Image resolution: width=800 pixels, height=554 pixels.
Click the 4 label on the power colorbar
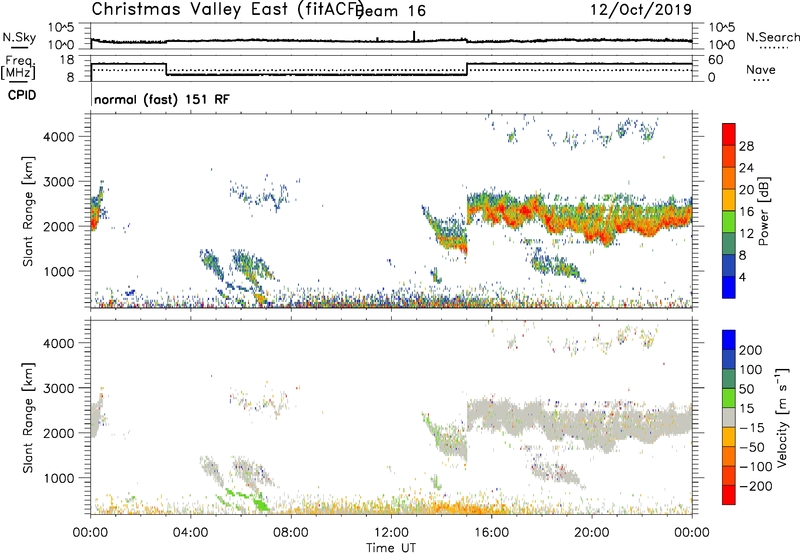(742, 277)
